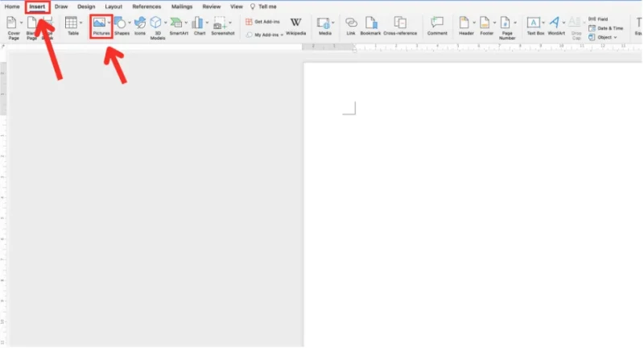
Task: Open the SmartArt gallery
Action: [178, 24]
